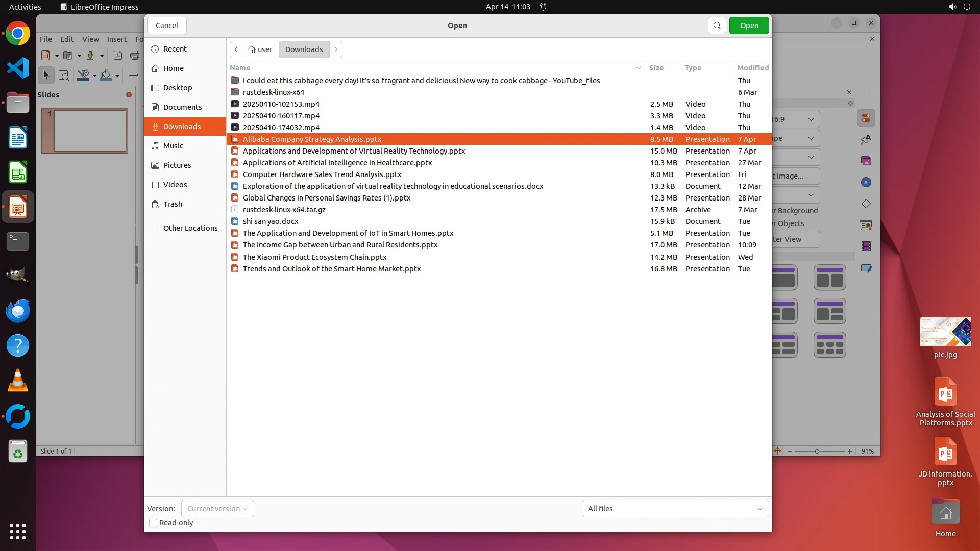Click the search icon in Open dialog

[x=717, y=26]
